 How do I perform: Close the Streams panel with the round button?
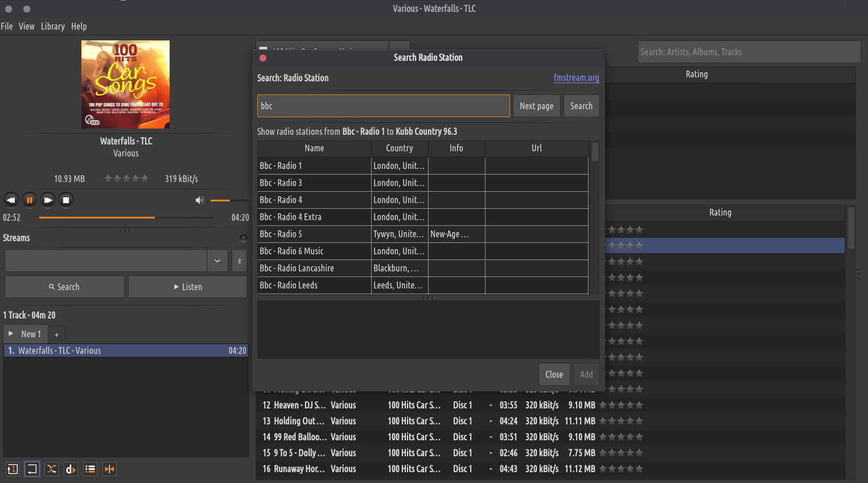244,238
